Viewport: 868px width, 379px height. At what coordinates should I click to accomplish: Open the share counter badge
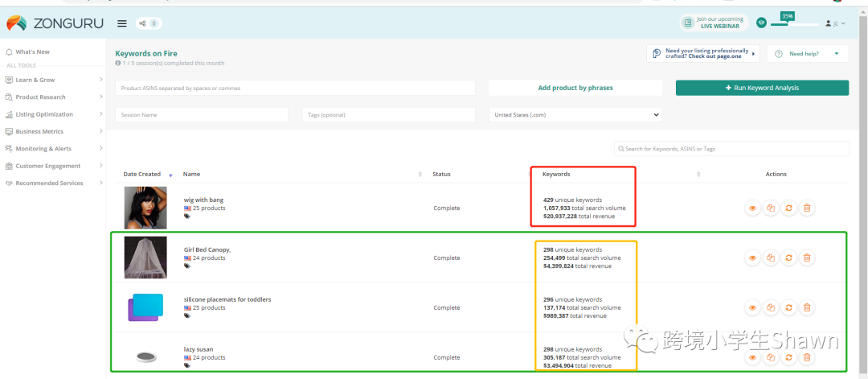pos(149,23)
